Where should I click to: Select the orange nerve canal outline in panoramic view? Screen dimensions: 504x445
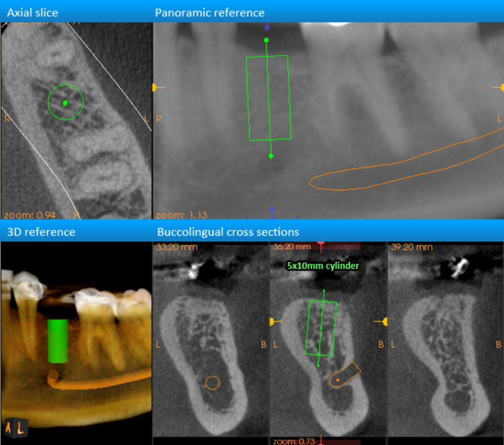point(406,160)
